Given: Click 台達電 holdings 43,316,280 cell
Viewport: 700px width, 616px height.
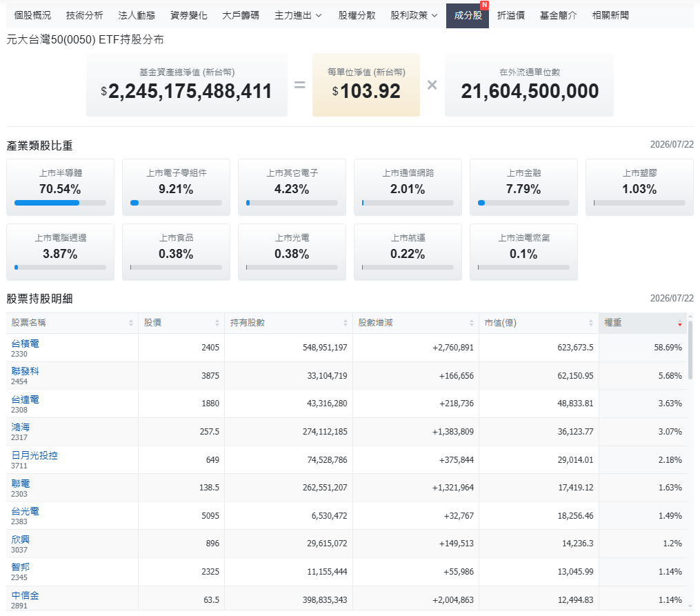Looking at the screenshot, I should click(288, 404).
